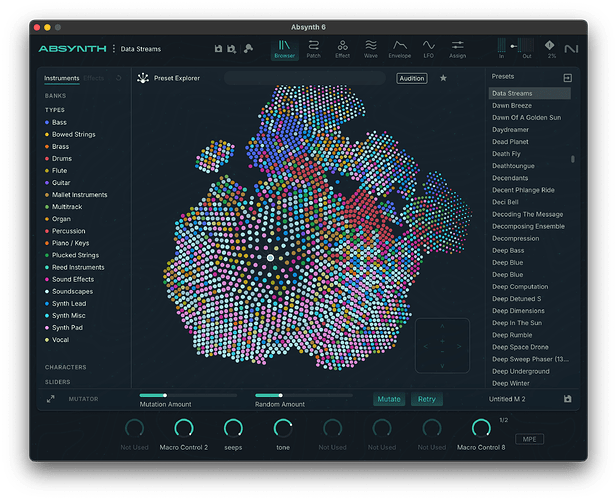
Task: Click up arrow in navigation pad
Action: point(442,326)
